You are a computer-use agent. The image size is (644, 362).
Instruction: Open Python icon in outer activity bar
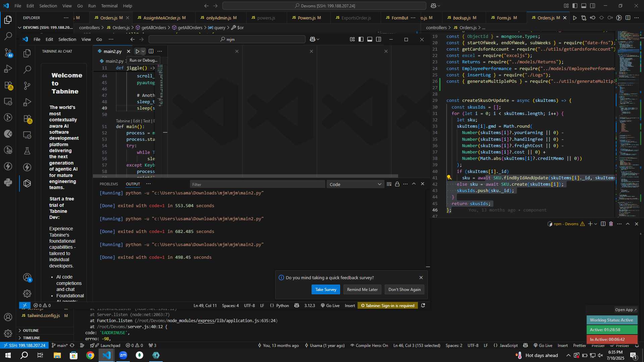[8, 183]
